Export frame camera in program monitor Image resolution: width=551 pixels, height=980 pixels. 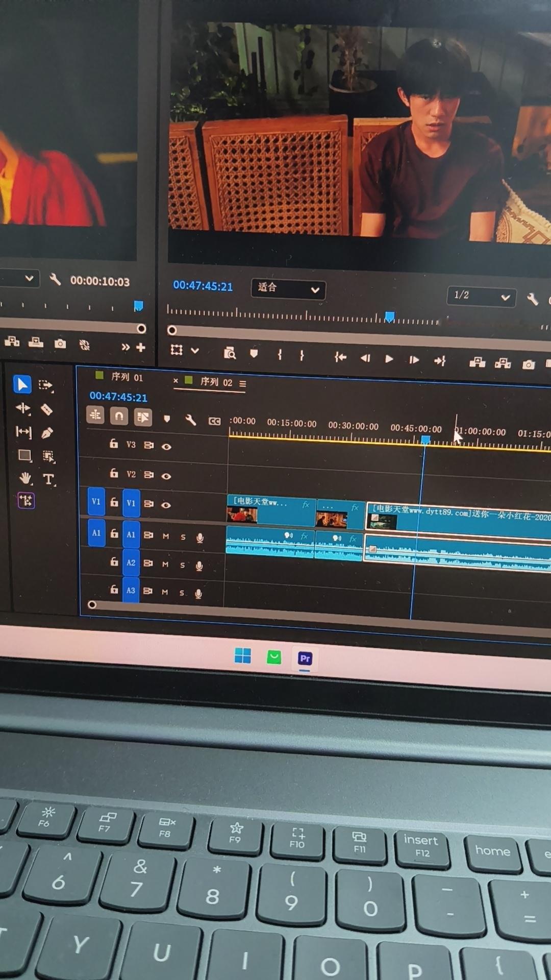tap(529, 364)
